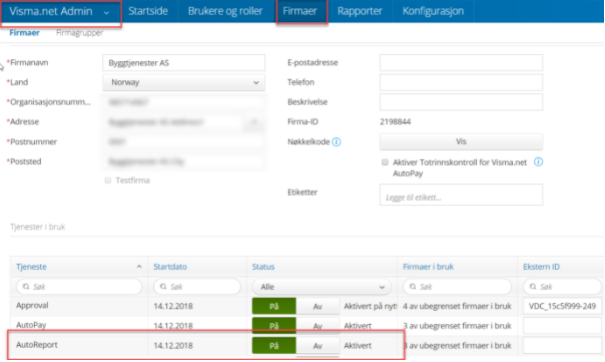
Task: Switch AutoPay service to Av
Action: point(318,326)
